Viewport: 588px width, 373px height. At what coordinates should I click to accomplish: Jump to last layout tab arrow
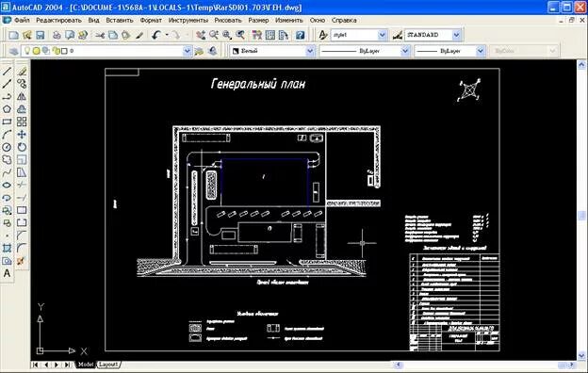click(68, 365)
